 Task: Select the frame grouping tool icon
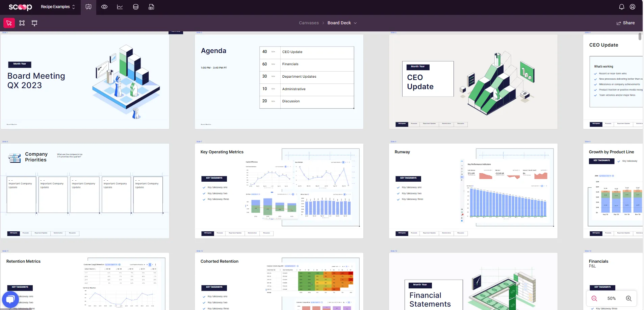tap(22, 23)
